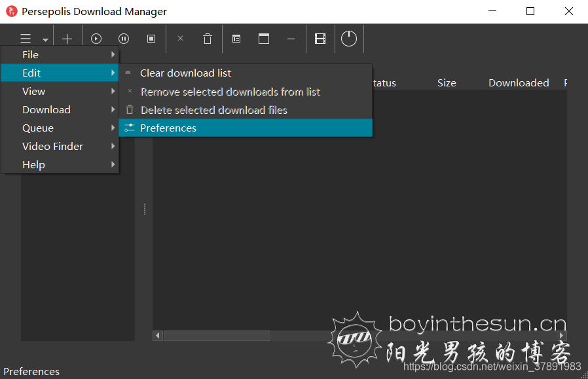Screen dimensions: 588x379
Task: Open Preferences from Edit submenu
Action: [x=246, y=128]
